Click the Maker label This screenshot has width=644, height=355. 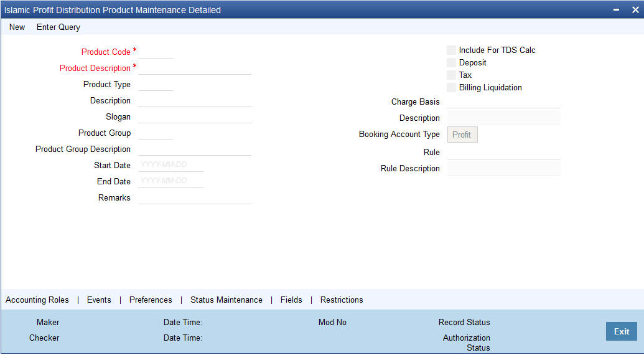[x=48, y=323]
